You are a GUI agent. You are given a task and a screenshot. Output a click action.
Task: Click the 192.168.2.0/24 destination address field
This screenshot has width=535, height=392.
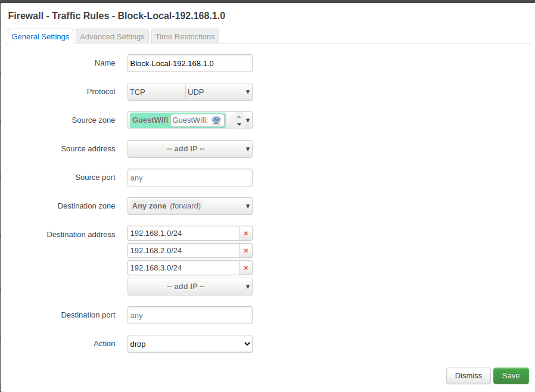[x=183, y=251]
